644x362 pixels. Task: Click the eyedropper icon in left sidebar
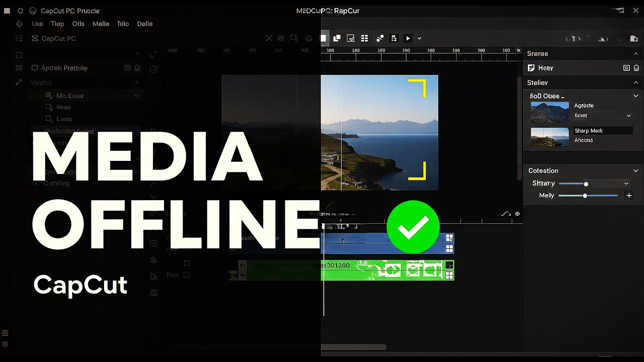(19, 82)
